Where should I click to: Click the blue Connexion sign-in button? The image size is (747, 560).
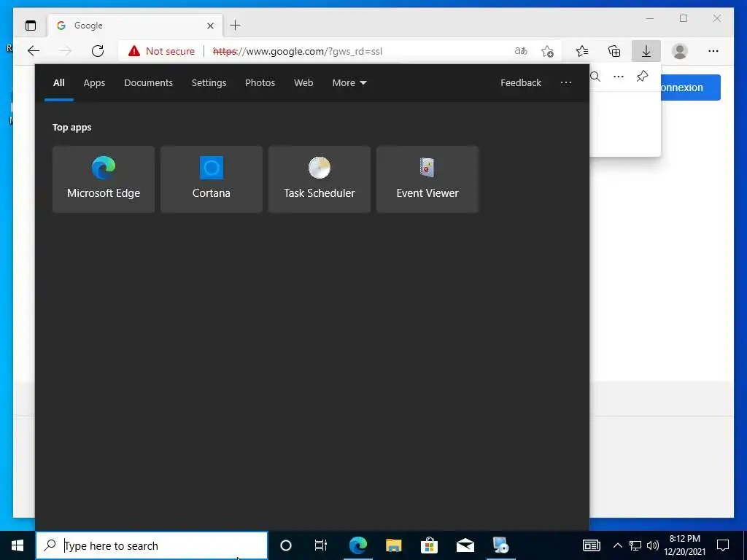click(x=690, y=87)
